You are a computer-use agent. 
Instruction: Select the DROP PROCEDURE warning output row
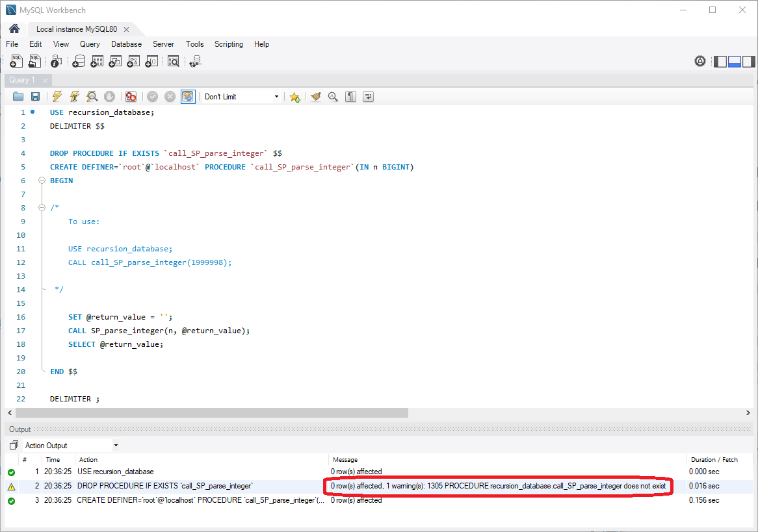379,486
